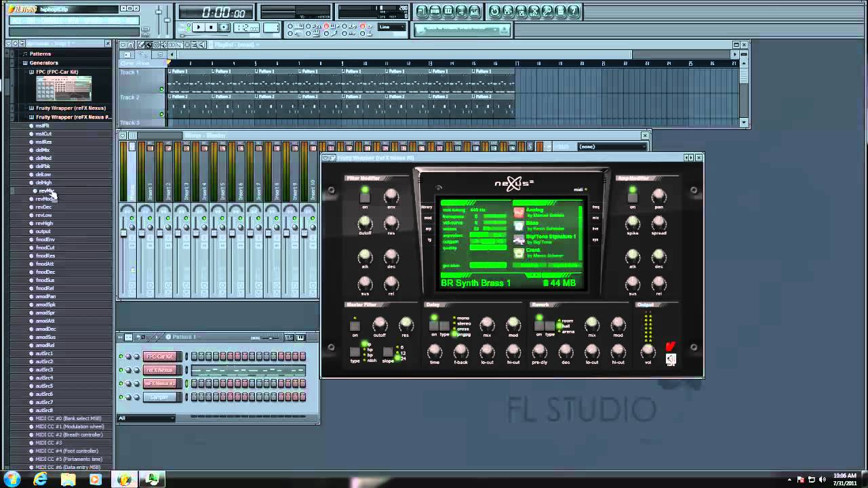Toggle Master Filter on button in Nexus
Viewport: 868px width, 488px height.
(355, 326)
